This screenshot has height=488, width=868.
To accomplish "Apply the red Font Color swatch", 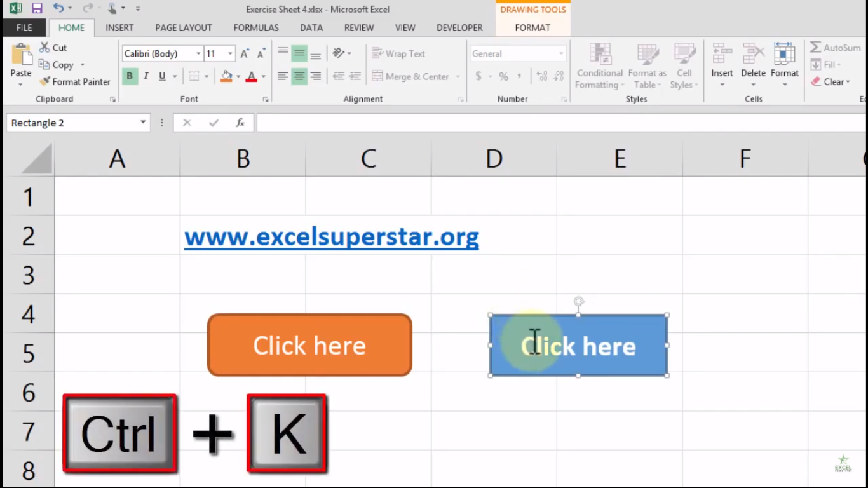I will pyautogui.click(x=252, y=76).
